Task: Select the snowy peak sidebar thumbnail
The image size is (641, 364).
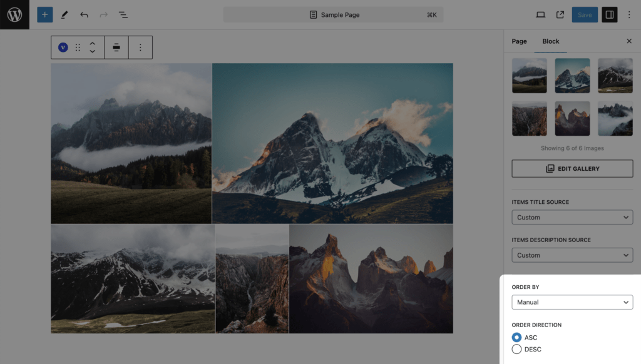Action: tap(572, 76)
